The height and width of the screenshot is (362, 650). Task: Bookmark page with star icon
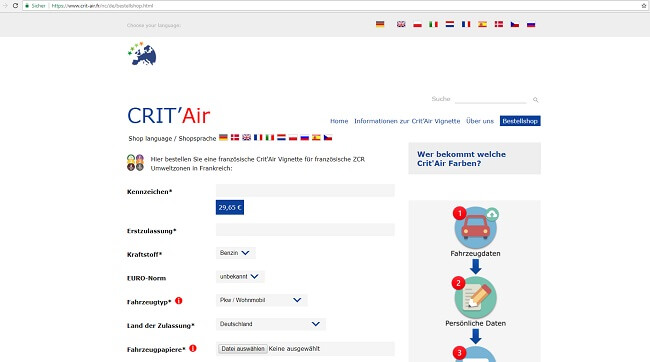click(x=644, y=5)
